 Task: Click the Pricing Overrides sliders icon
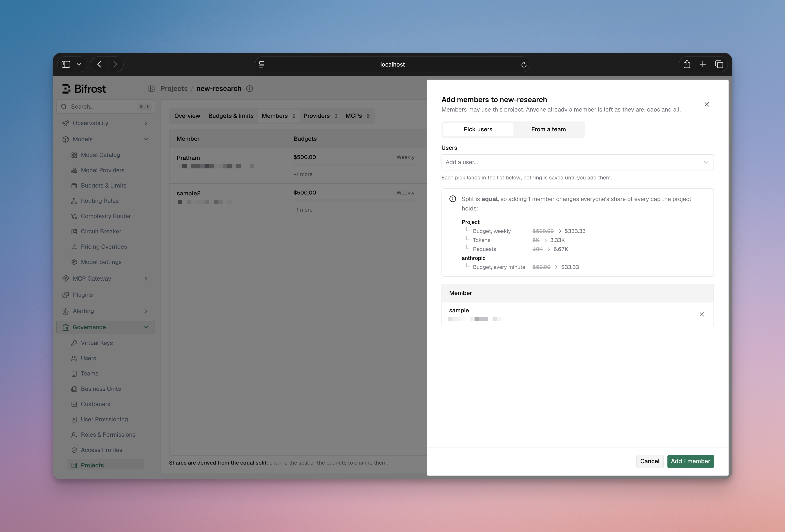pyautogui.click(x=74, y=247)
